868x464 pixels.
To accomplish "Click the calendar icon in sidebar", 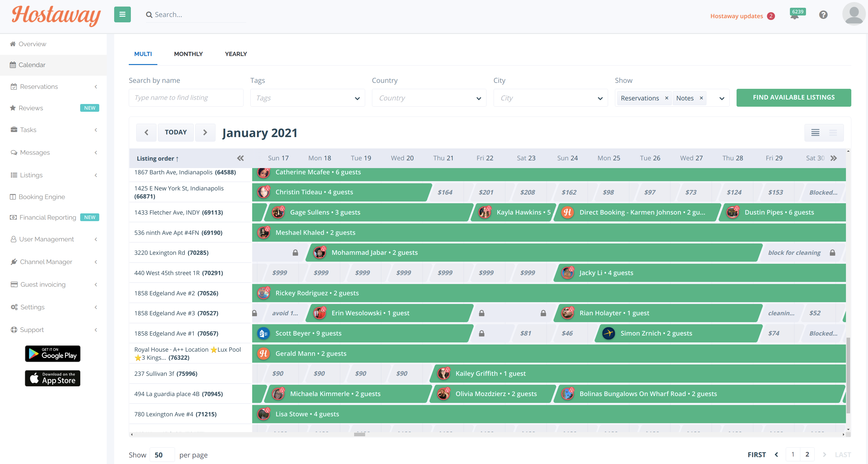I will point(13,65).
